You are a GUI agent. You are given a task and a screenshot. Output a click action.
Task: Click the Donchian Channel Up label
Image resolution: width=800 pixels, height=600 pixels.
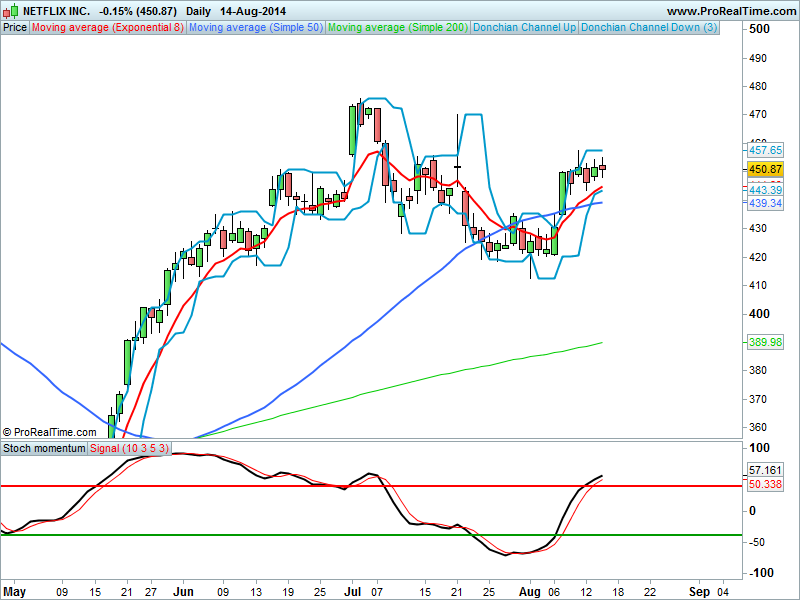coord(524,27)
